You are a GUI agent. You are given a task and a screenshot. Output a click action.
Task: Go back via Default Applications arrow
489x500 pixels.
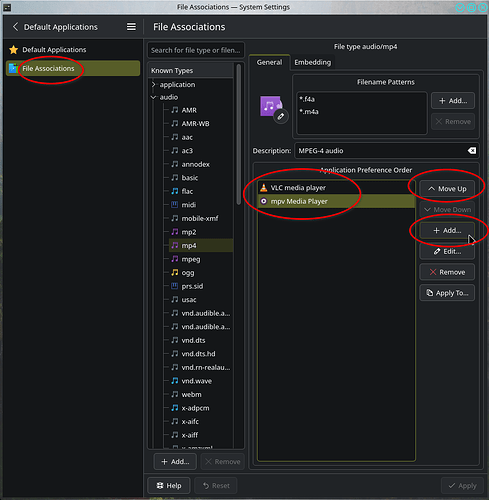[x=15, y=27]
